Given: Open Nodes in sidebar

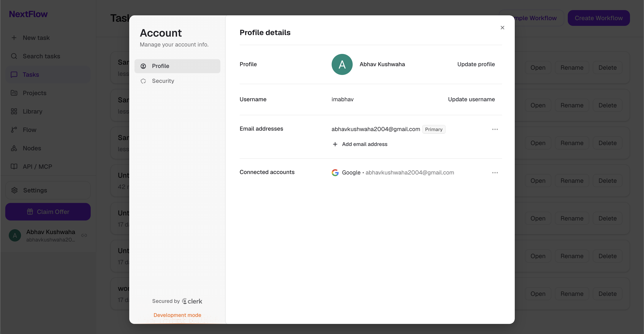Looking at the screenshot, I should (48, 148).
